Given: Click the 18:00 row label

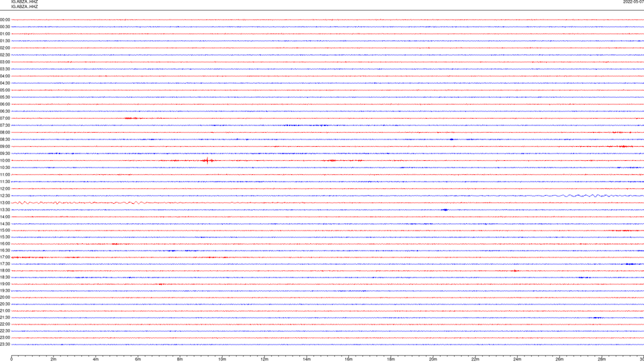Looking at the screenshot, I should click(x=5, y=270).
